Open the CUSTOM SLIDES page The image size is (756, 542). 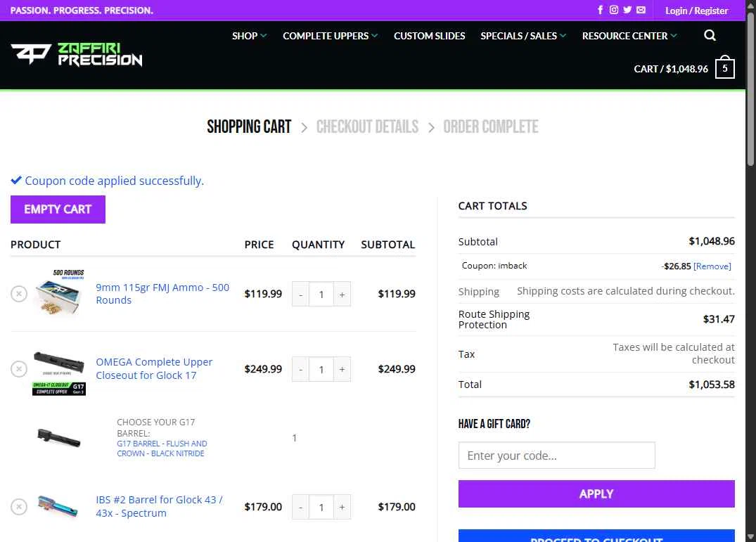point(429,36)
